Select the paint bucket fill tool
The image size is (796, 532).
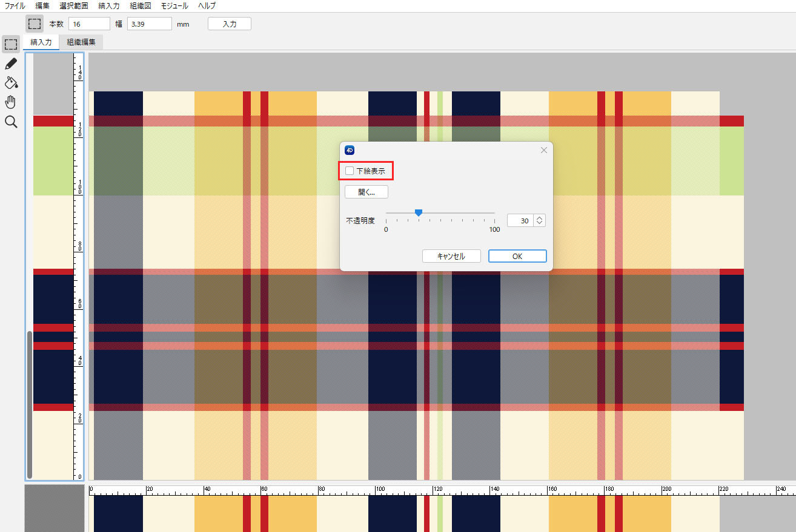11,82
